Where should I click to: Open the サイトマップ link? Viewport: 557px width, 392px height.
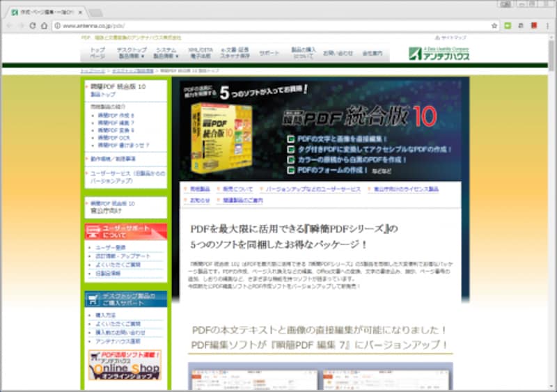click(x=451, y=38)
